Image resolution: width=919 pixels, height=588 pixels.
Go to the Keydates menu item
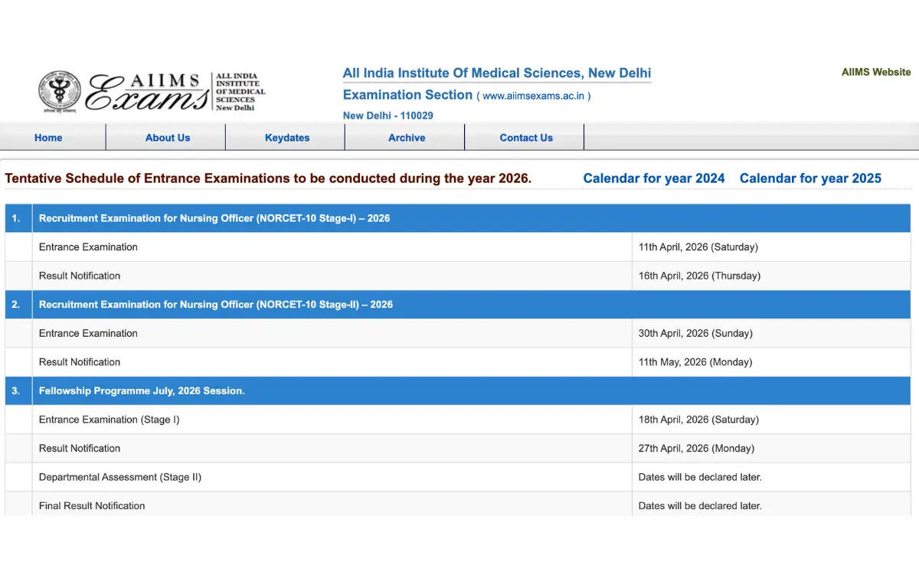287,138
